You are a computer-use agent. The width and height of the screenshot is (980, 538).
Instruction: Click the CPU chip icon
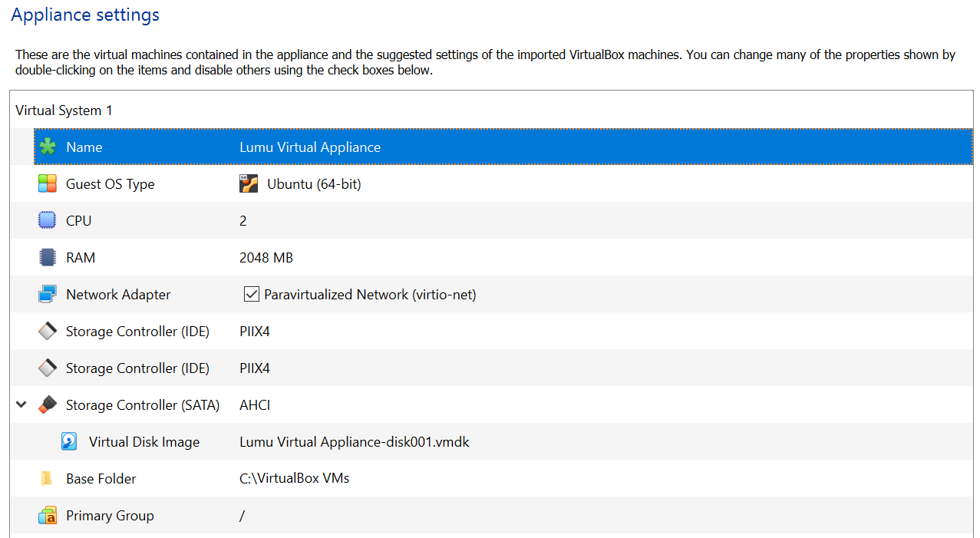47,220
